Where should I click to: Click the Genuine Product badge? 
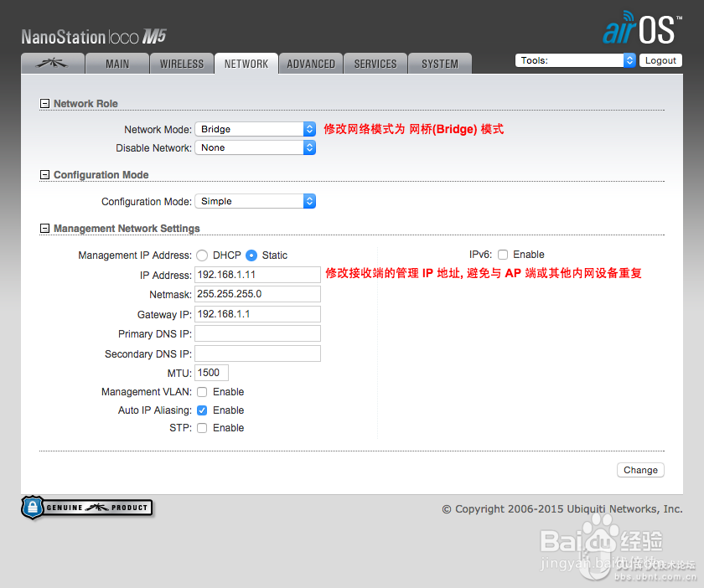pyautogui.click(x=87, y=508)
